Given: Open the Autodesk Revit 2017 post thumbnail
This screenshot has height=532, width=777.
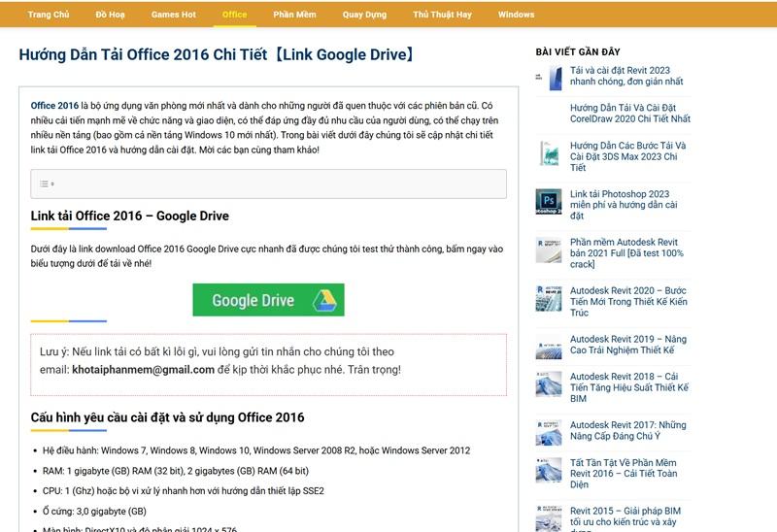Looking at the screenshot, I should pyautogui.click(x=549, y=432).
